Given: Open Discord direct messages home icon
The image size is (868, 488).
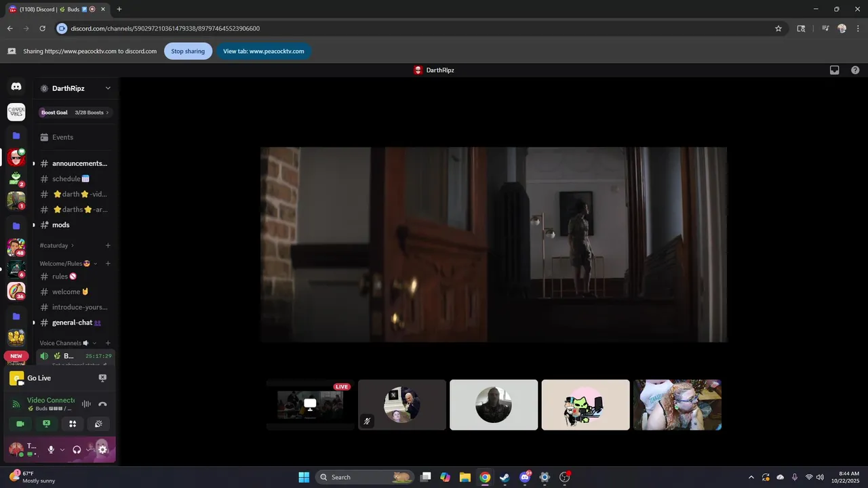Looking at the screenshot, I should click(16, 87).
